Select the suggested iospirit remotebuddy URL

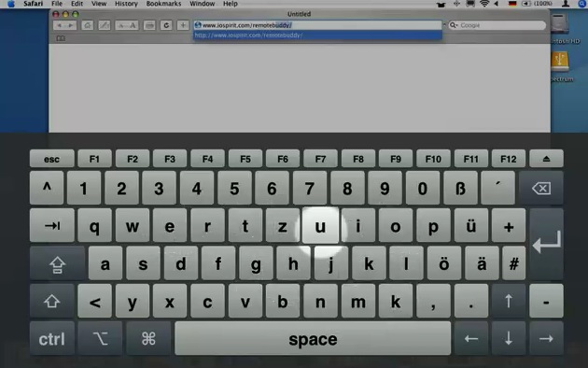pyautogui.click(x=317, y=35)
